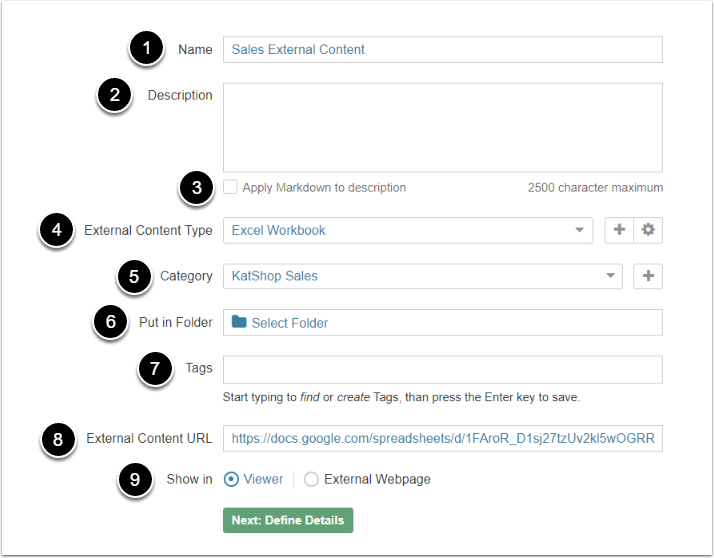Click the External Content URL field

[x=442, y=438]
